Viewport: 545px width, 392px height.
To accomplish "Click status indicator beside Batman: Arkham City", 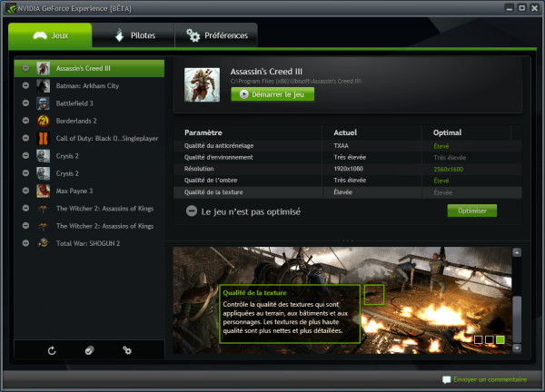I will click(25, 85).
